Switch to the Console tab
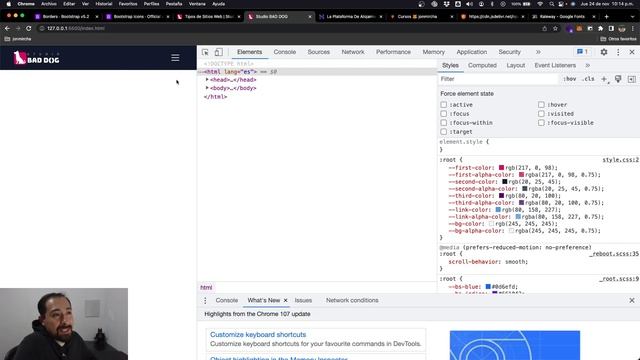This screenshot has width=640, height=360. click(x=284, y=52)
